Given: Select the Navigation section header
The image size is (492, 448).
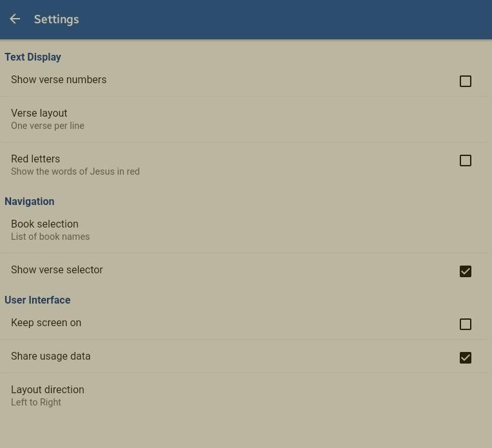Looking at the screenshot, I should click(30, 201).
